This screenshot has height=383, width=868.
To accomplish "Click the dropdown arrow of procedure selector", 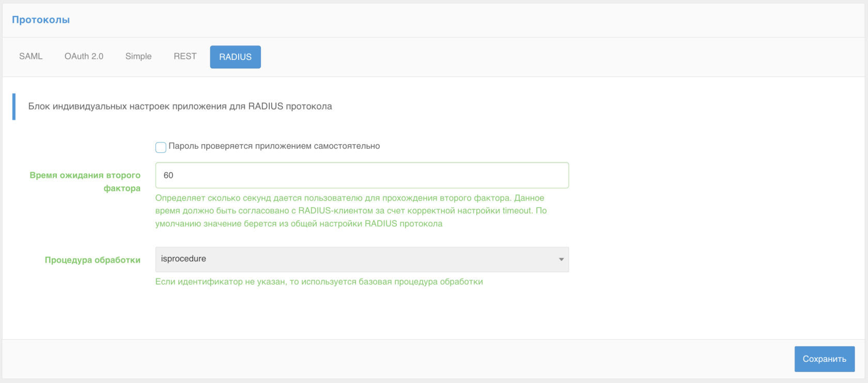I will click(x=561, y=259).
